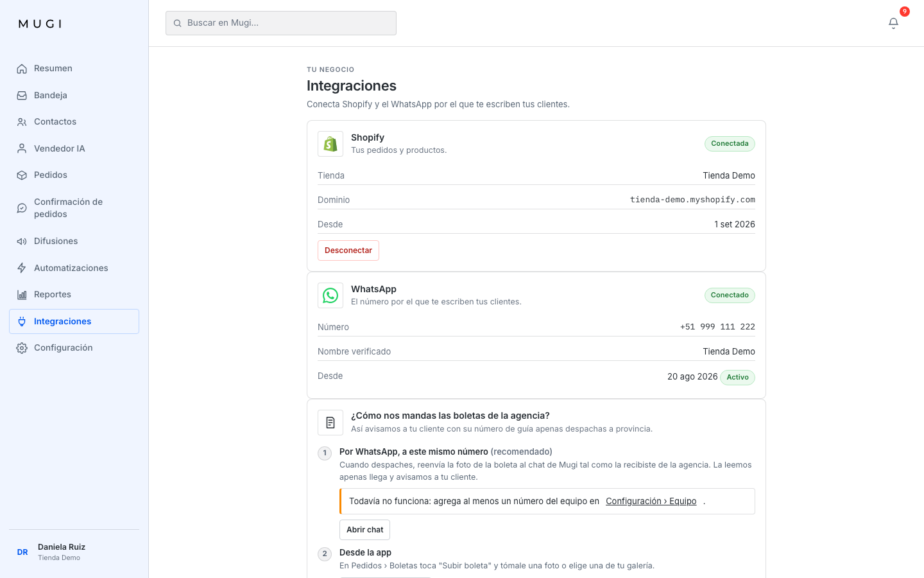Open the Resumen page

(74, 69)
